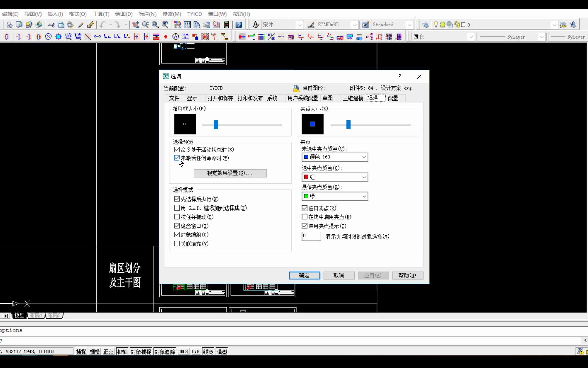Click the Cut (scissors) icon

click(51, 25)
